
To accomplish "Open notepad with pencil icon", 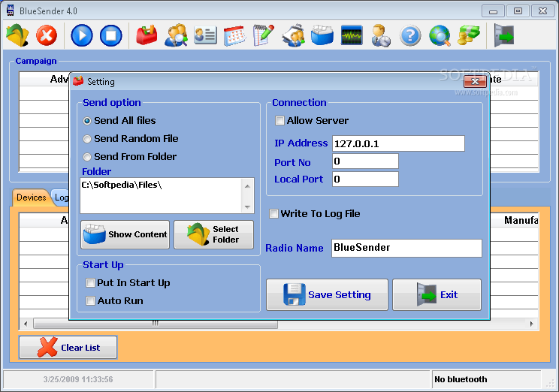I will (x=264, y=35).
